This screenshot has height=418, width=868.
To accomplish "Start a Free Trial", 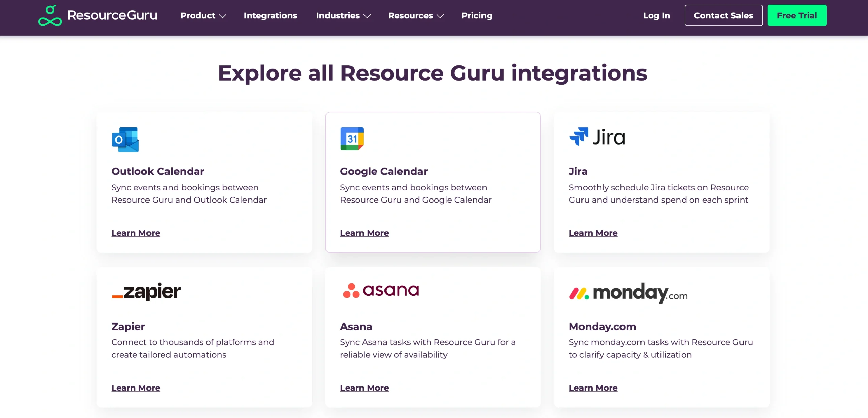I will 797,16.
